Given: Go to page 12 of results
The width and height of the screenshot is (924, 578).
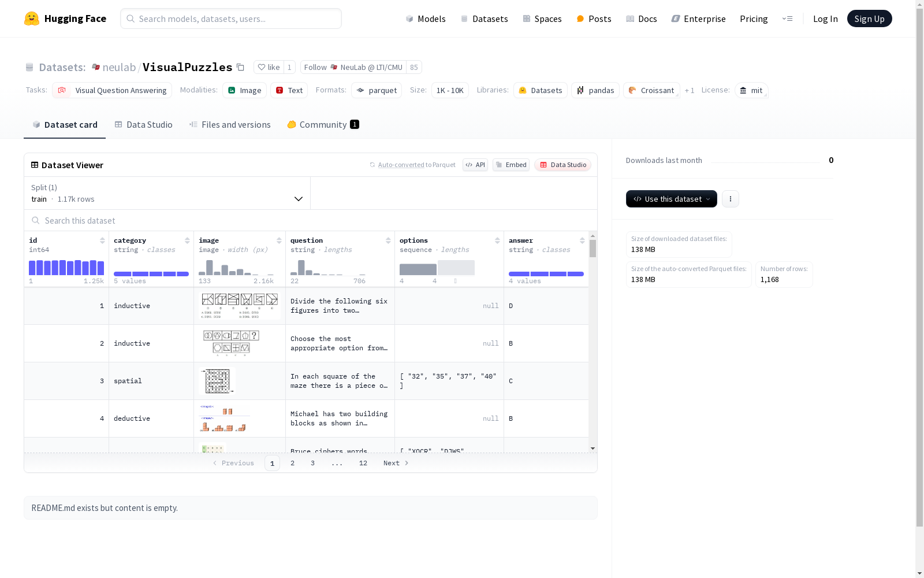Looking at the screenshot, I should pos(363,463).
